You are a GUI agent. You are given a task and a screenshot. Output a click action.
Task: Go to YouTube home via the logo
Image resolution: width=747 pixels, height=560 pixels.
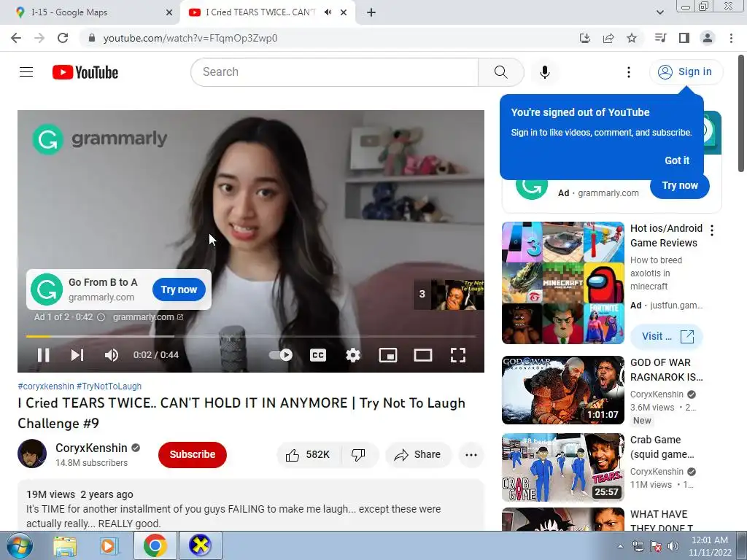85,72
